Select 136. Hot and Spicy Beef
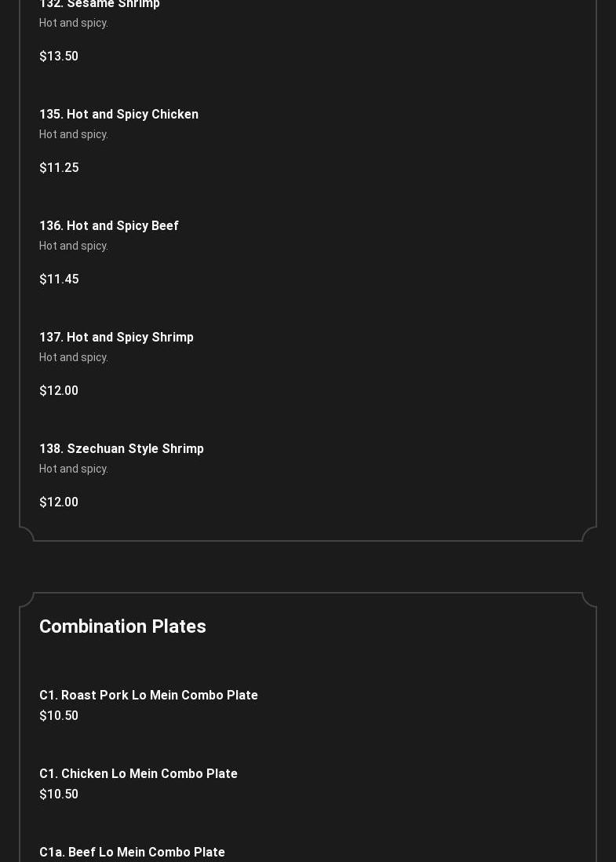This screenshot has height=862, width=616. click(x=109, y=226)
